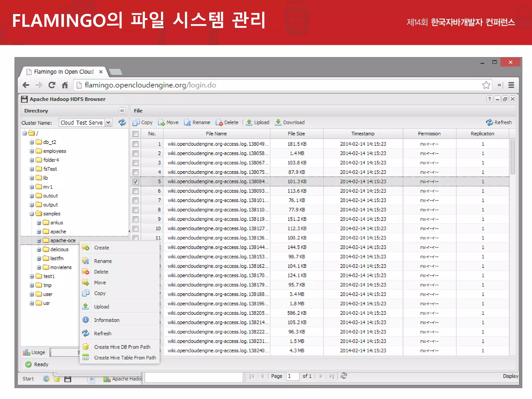This screenshot has width=532, height=399.
Task: Expand the employees folder
Action: [32, 151]
